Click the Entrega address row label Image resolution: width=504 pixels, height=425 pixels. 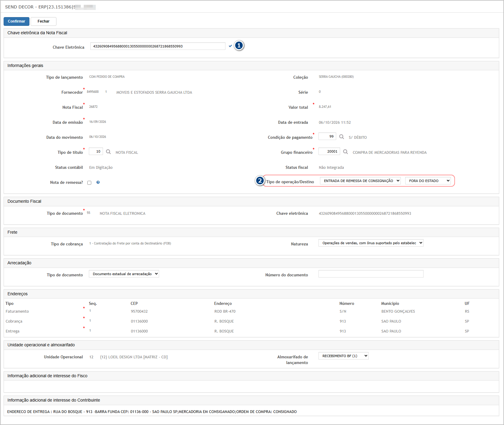[x=13, y=331]
